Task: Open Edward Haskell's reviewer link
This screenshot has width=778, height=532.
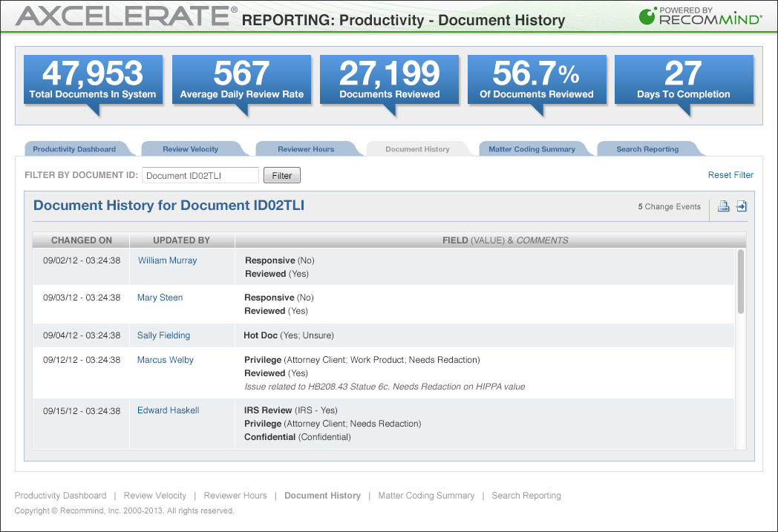Action: [169, 410]
